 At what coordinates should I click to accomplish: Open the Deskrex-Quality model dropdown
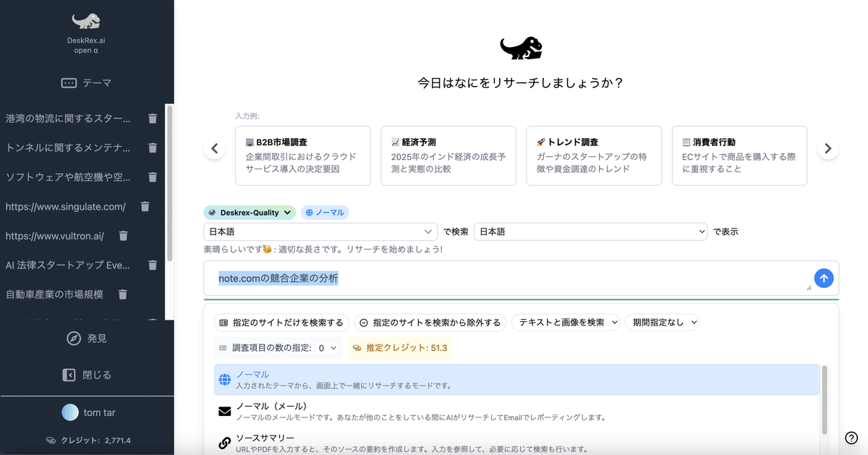tap(250, 213)
